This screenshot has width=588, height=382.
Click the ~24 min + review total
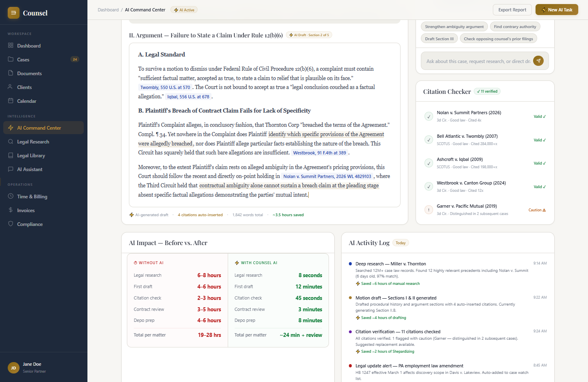click(301, 335)
